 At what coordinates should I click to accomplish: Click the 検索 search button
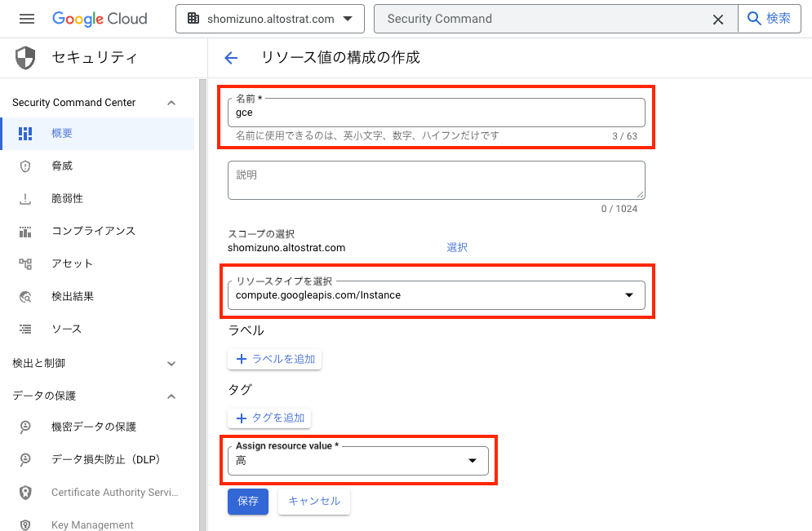[769, 19]
